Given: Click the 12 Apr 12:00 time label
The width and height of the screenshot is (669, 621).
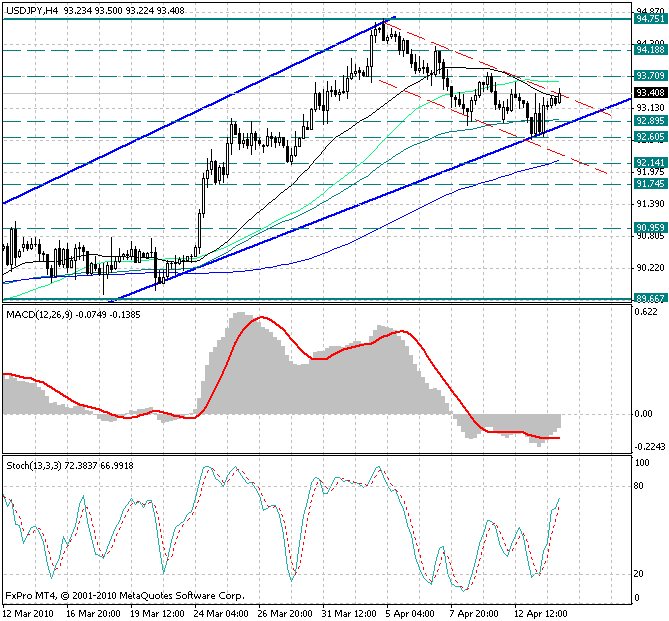Looking at the screenshot, I should click(x=541, y=614).
